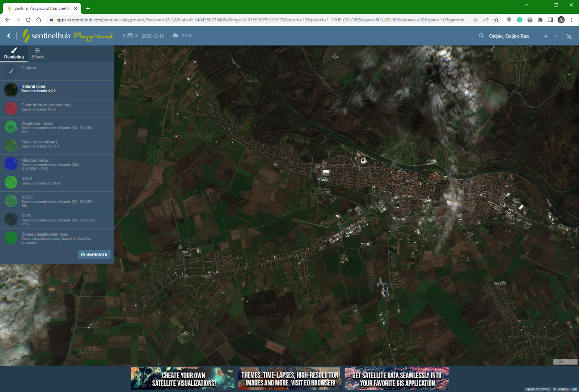Viewport: 579px width, 392px height.
Task: Click the browser zoom magnifier icon
Action: click(476, 20)
